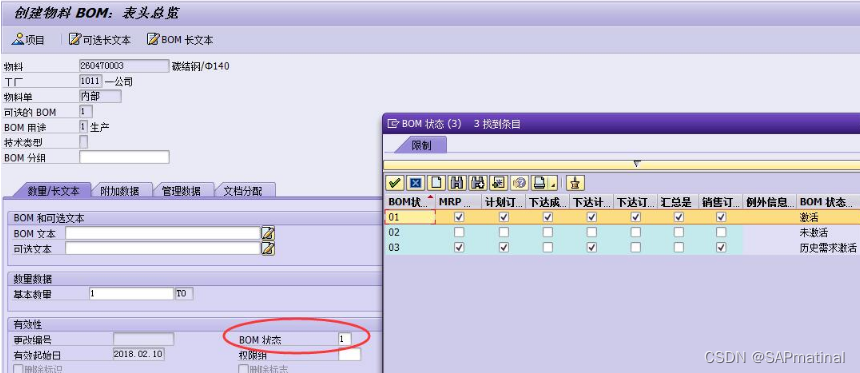Click the 销售订 column header
860x373 pixels.
(721, 202)
